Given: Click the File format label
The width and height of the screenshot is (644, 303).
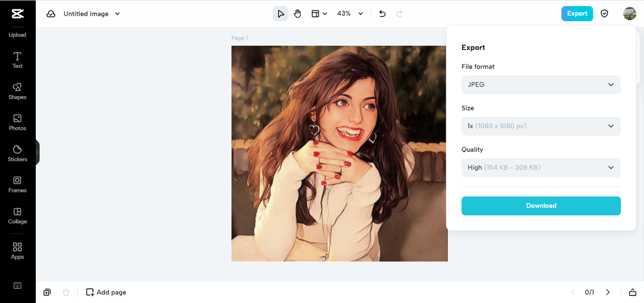Looking at the screenshot, I should 478,66.
